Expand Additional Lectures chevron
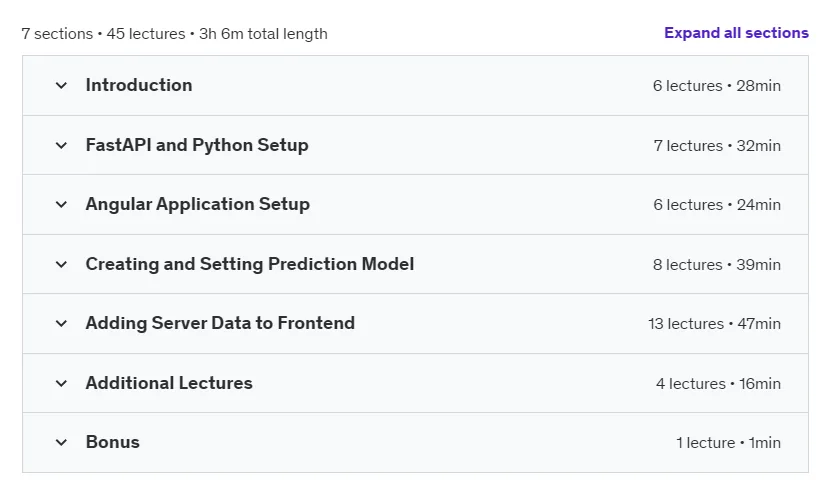The width and height of the screenshot is (831, 494). pos(61,383)
